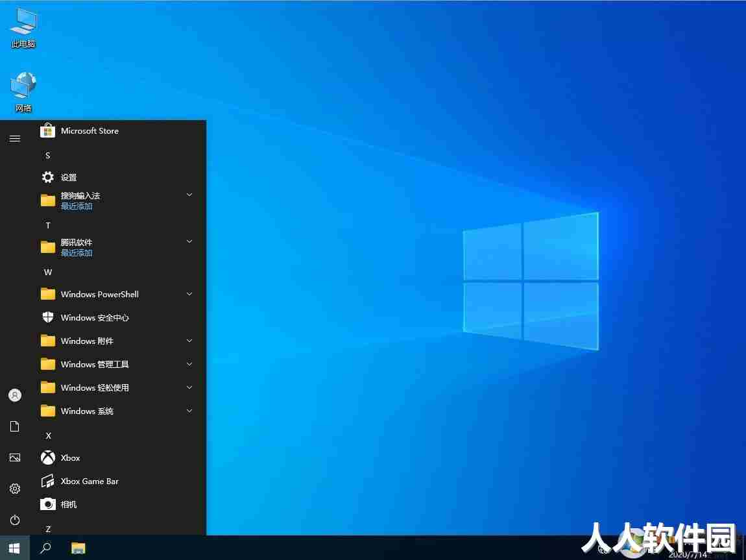Expand the Windows 附件 chevron
The height and width of the screenshot is (560, 746).
tap(189, 341)
